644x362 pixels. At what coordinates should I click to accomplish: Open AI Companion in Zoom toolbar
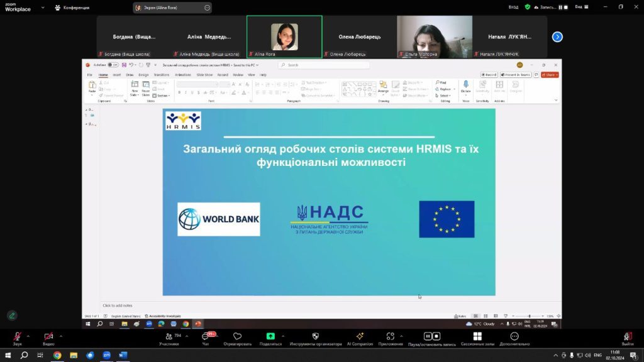[x=360, y=339]
